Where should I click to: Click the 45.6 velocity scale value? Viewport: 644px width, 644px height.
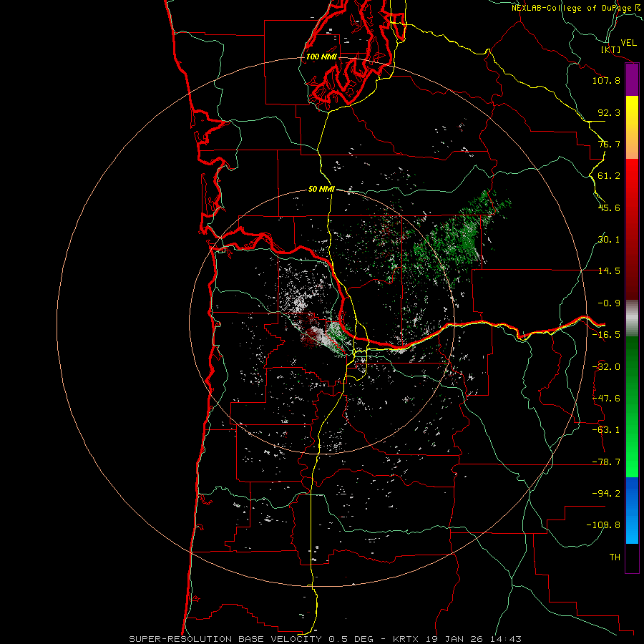click(x=609, y=208)
